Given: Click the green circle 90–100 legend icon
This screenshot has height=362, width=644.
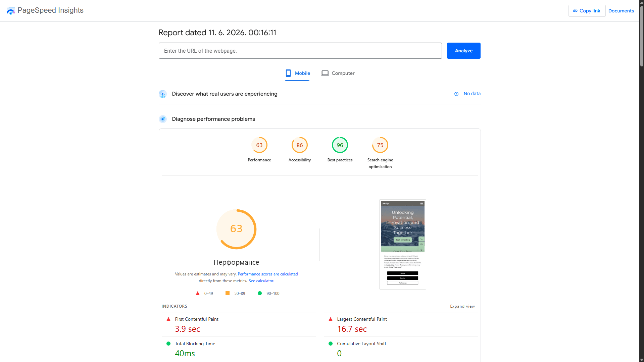Looking at the screenshot, I should [x=260, y=293].
